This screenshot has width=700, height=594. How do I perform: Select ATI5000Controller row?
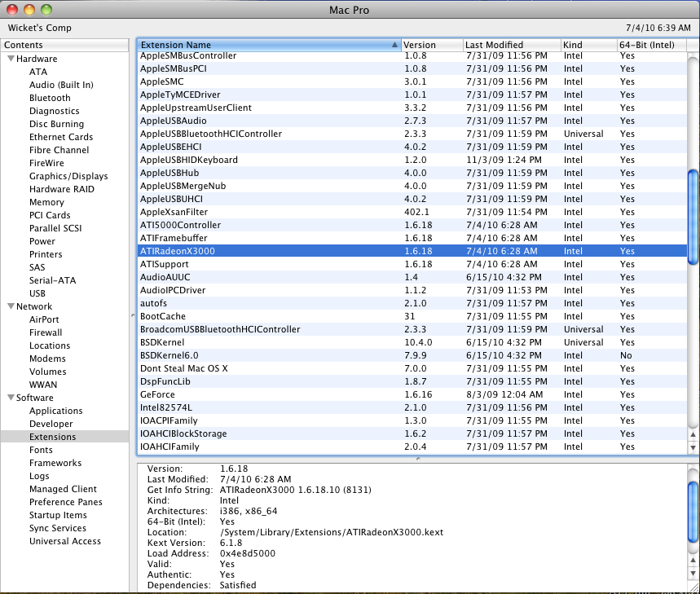[x=412, y=225]
